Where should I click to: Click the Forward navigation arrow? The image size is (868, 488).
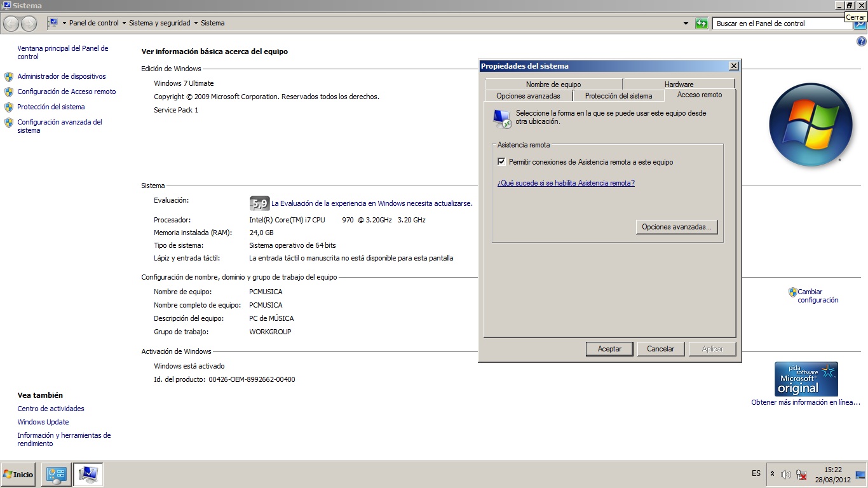pos(29,24)
